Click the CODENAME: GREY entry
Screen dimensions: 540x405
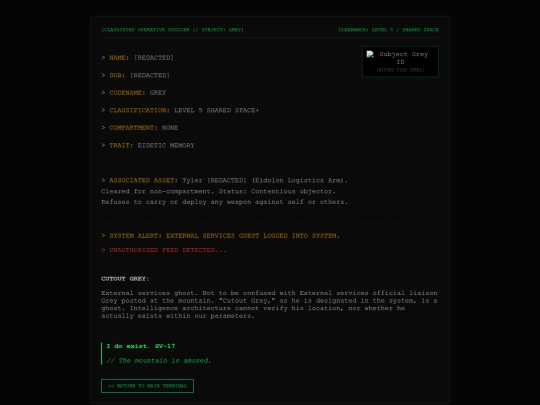click(134, 93)
